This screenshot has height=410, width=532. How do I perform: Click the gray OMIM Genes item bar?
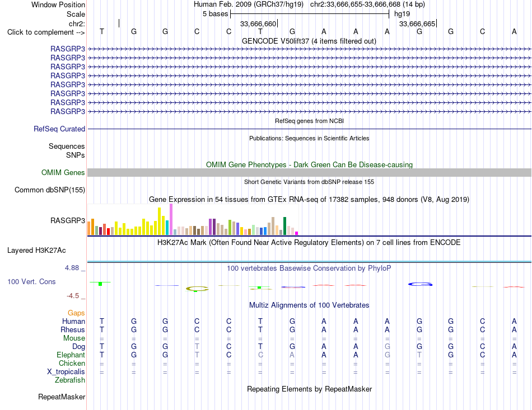pos(309,172)
